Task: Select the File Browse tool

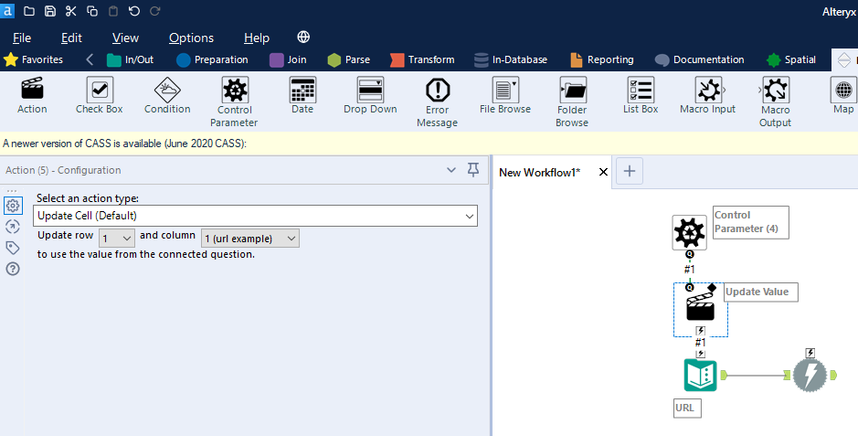Action: pos(505,95)
